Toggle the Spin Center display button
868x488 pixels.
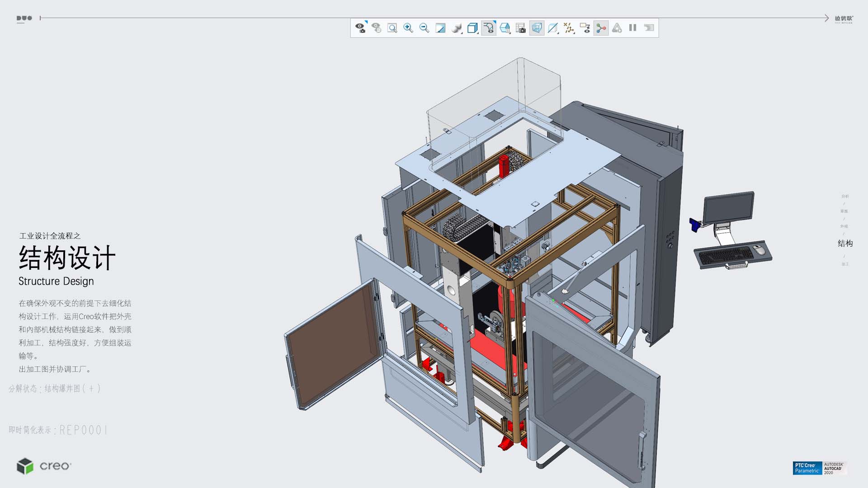(601, 28)
